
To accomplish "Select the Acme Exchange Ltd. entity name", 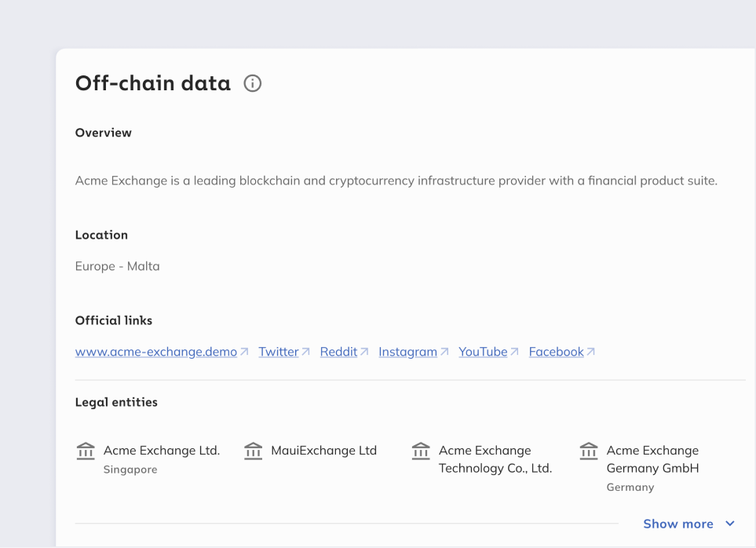I will pos(162,451).
